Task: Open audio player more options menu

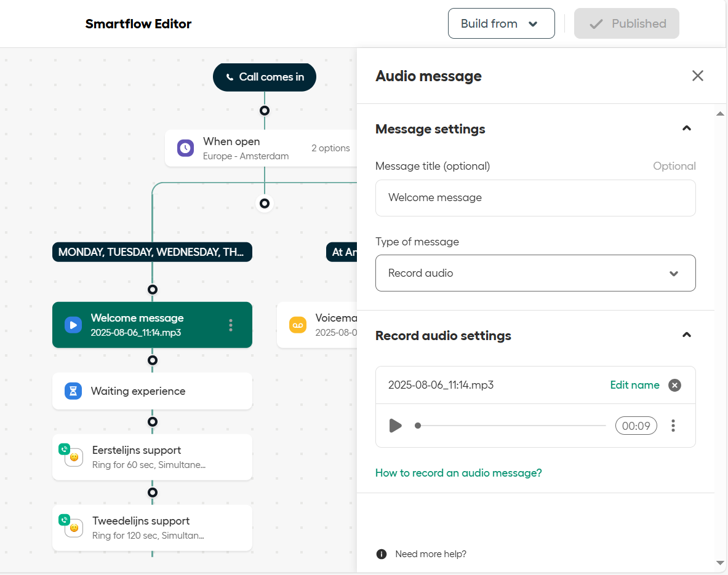Action: point(673,426)
